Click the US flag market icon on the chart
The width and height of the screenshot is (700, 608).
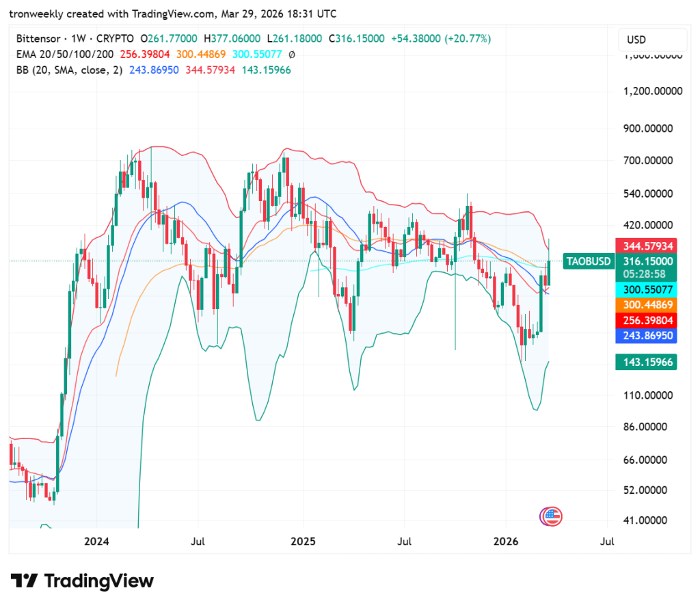tap(550, 516)
